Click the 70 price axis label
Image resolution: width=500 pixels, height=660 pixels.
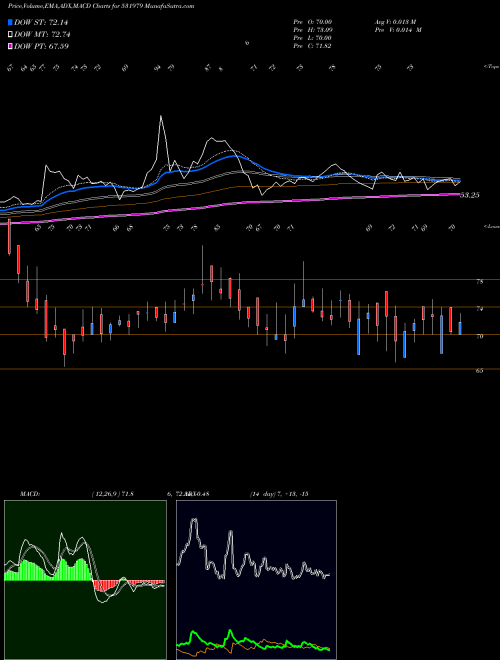[x=479, y=336]
